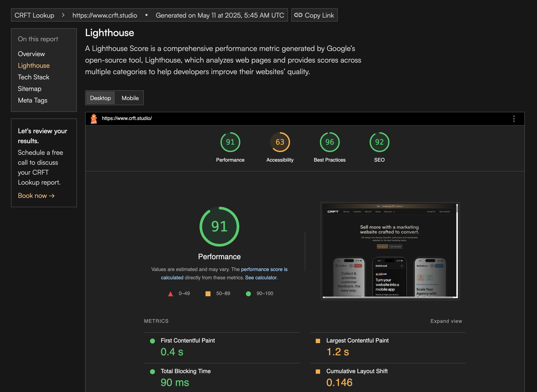Viewport: 537px width, 392px height.
Task: Open the See calculator link
Action: [x=261, y=278]
